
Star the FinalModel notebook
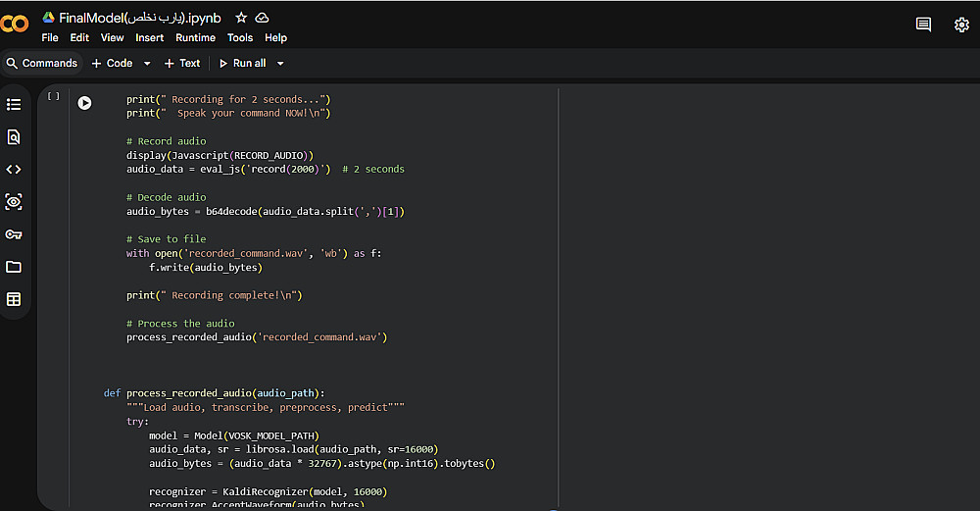click(241, 18)
